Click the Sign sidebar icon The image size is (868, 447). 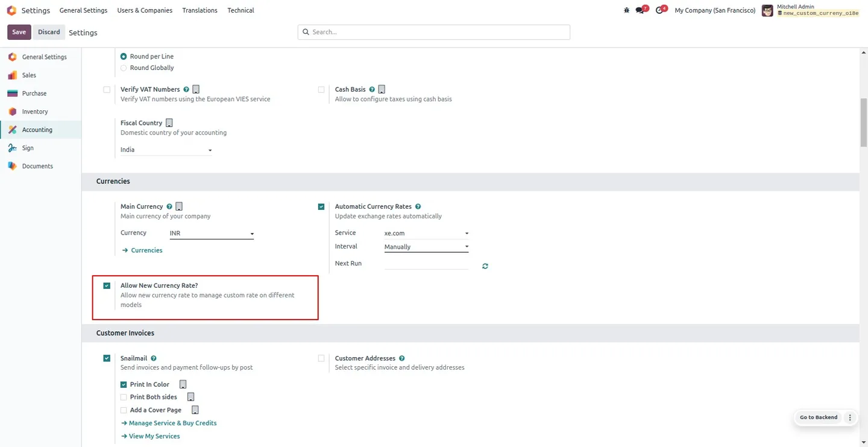[x=12, y=148]
